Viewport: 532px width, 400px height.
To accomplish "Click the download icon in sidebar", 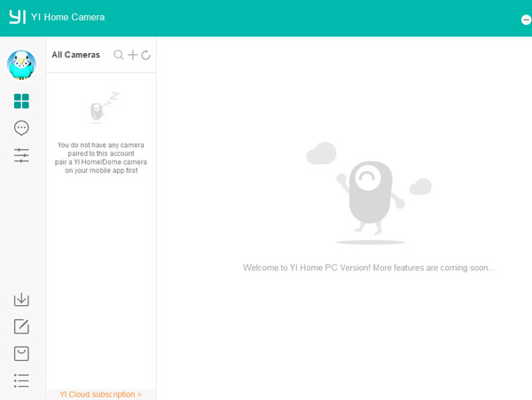I will coord(21,300).
